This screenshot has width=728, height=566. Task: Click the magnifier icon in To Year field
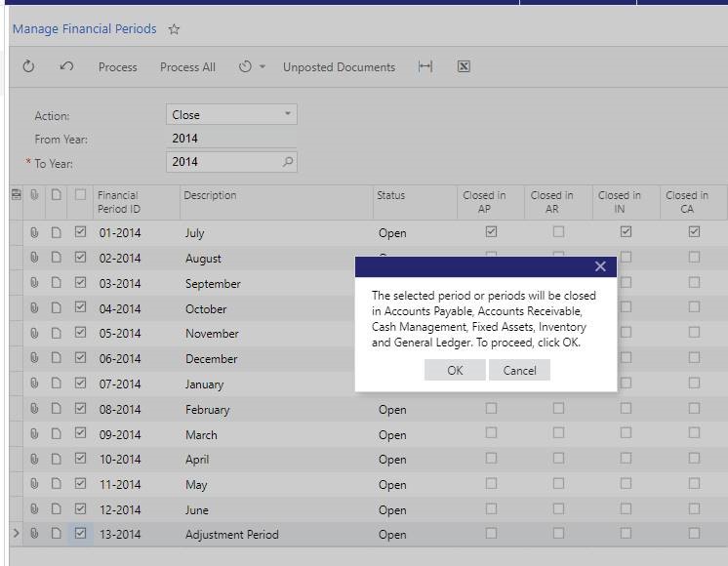click(x=287, y=162)
